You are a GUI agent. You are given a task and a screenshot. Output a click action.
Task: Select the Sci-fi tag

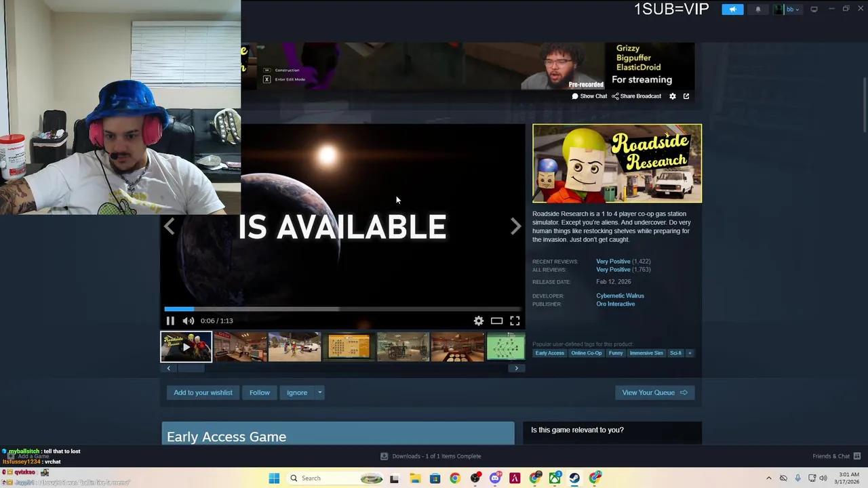675,353
